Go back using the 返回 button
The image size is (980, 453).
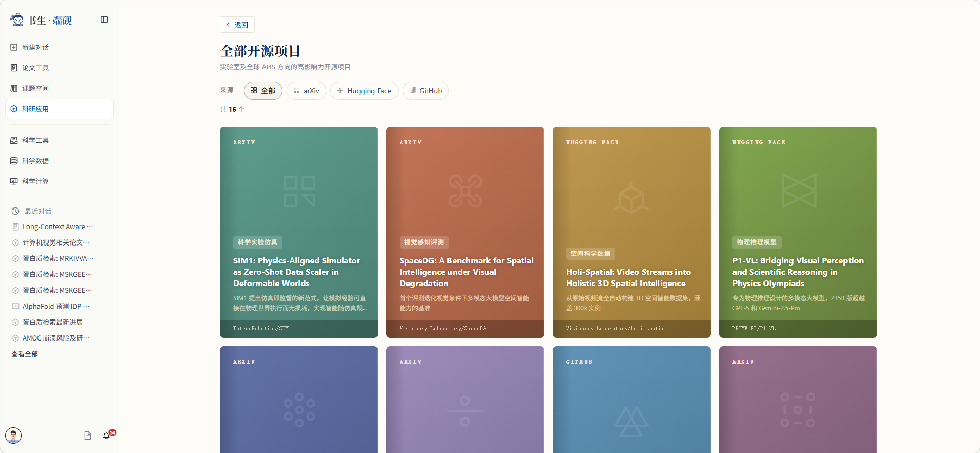(x=237, y=25)
